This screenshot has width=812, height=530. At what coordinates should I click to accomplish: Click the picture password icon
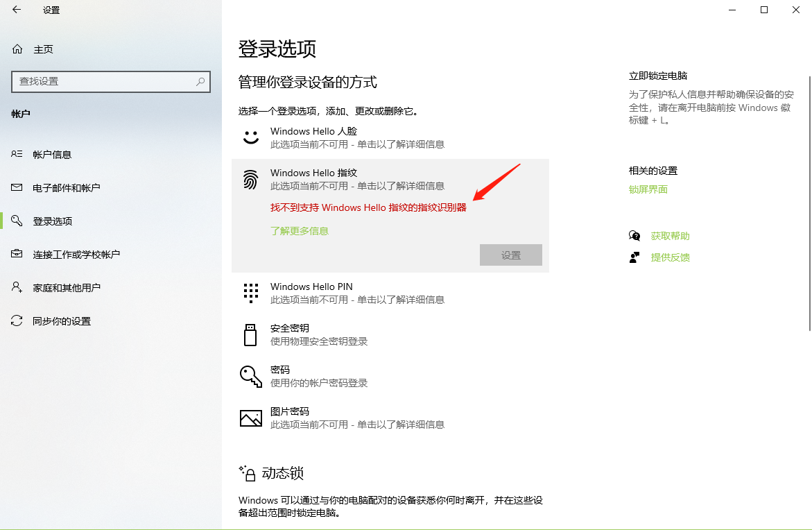click(x=250, y=418)
